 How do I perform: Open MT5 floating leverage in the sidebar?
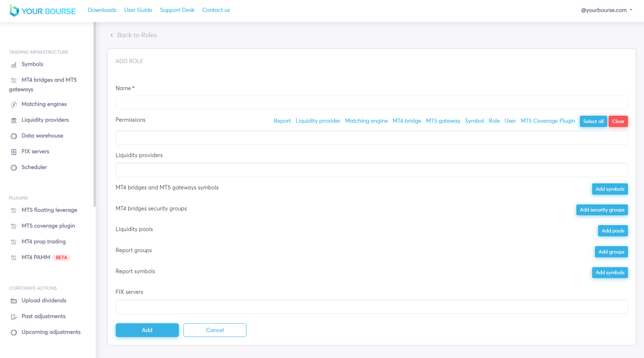click(x=49, y=210)
